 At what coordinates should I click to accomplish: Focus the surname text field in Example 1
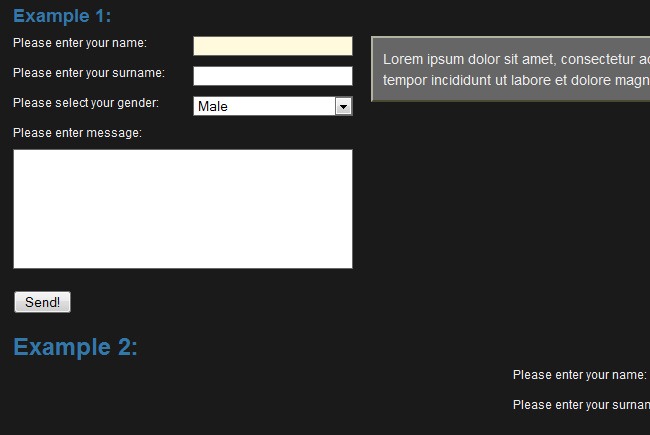tap(272, 76)
